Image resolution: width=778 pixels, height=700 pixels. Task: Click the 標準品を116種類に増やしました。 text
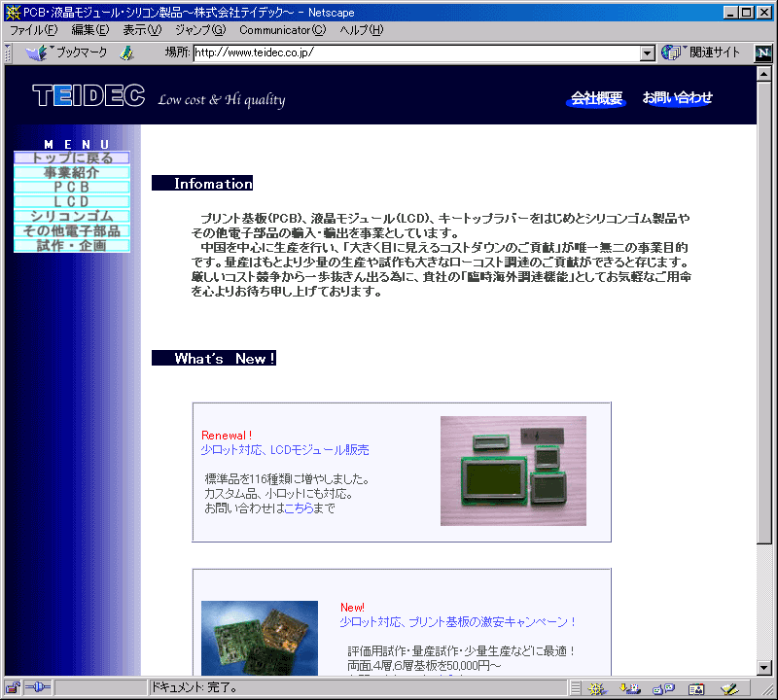287,479
